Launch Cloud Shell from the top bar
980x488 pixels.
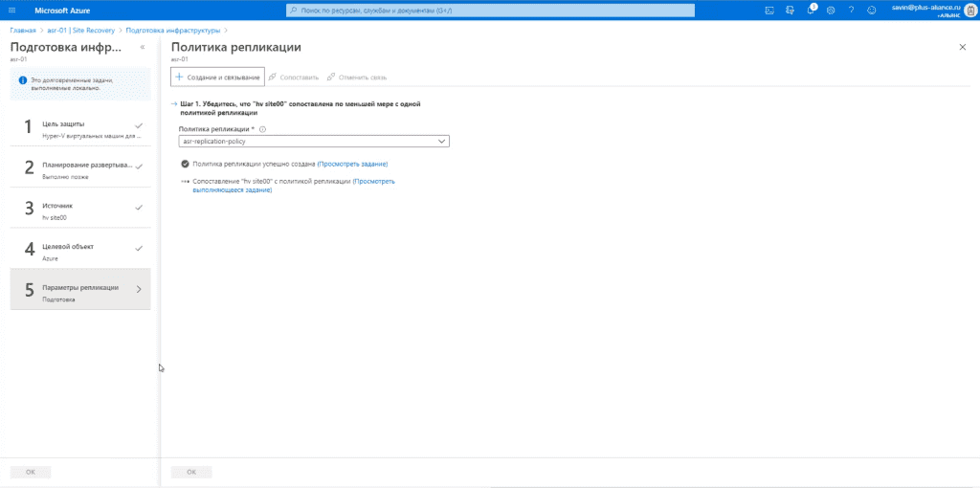769,10
